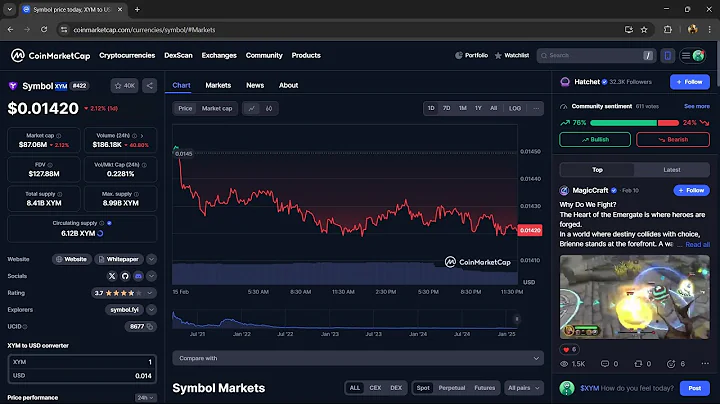
Task: Filter markets by CEX
Action: [x=375, y=388]
